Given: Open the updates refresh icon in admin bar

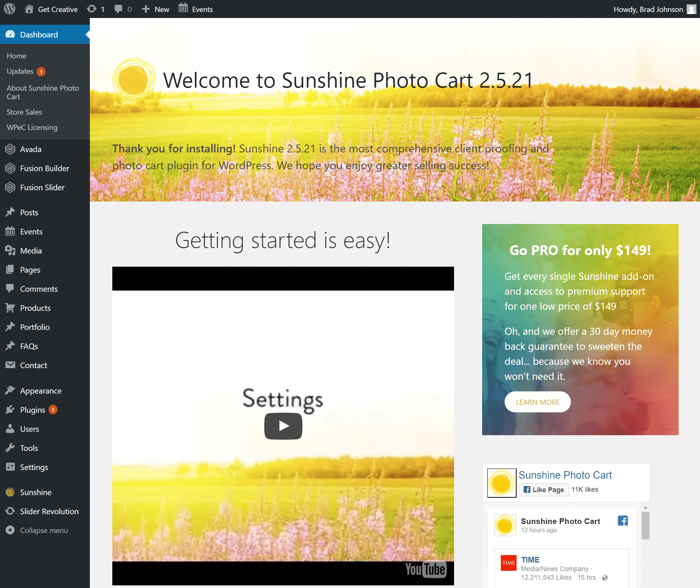Looking at the screenshot, I should click(92, 9).
